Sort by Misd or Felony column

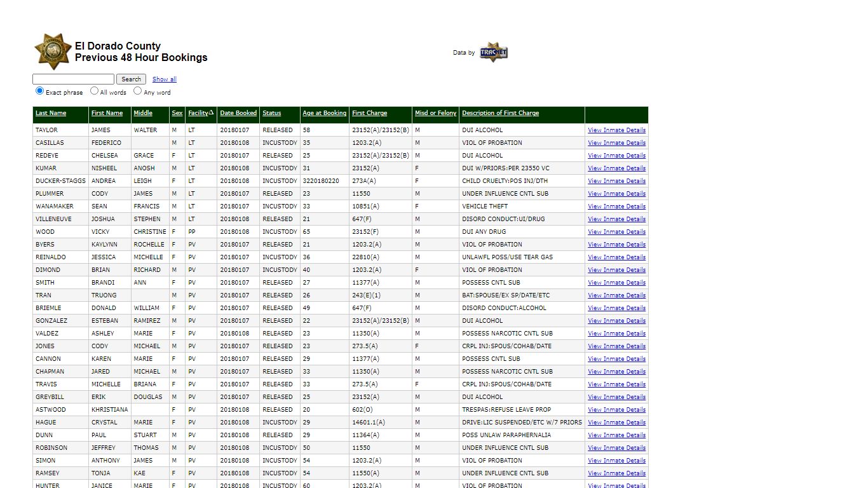(x=435, y=113)
